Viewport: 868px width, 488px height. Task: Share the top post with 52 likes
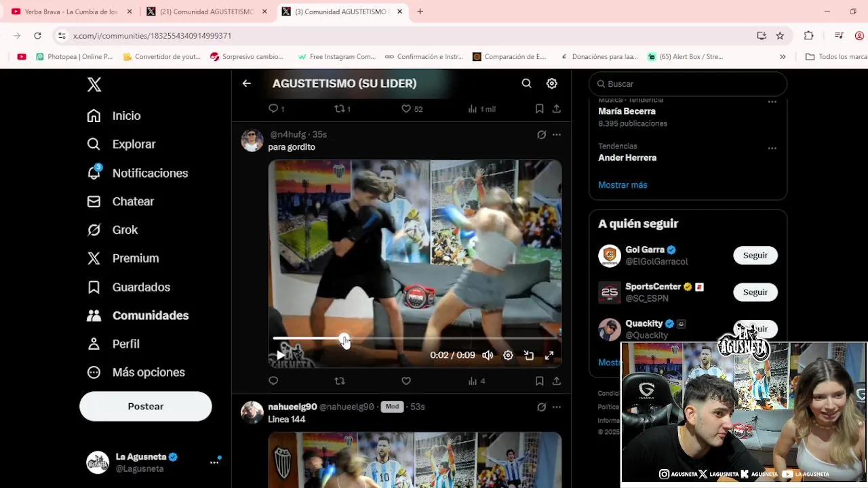pyautogui.click(x=557, y=108)
